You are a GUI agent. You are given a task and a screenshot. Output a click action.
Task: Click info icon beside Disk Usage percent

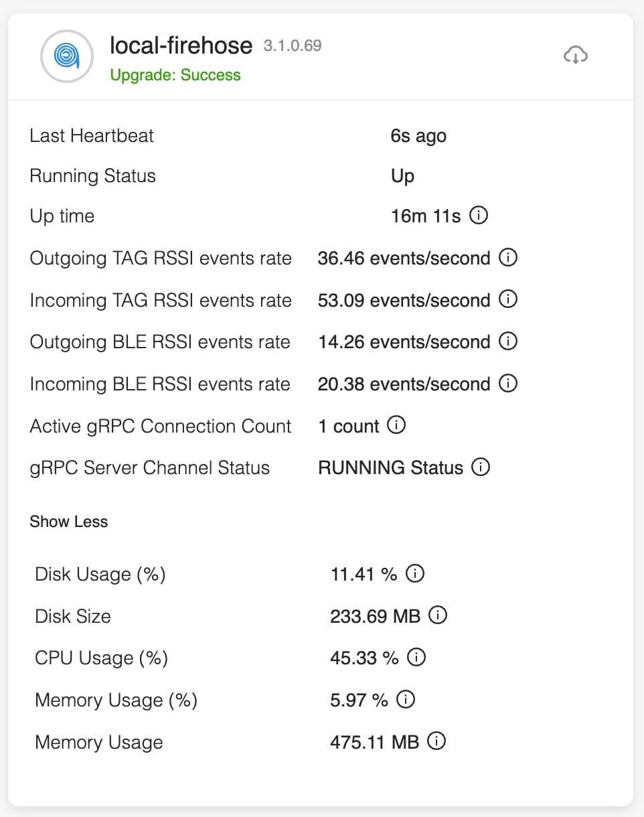pos(416,573)
